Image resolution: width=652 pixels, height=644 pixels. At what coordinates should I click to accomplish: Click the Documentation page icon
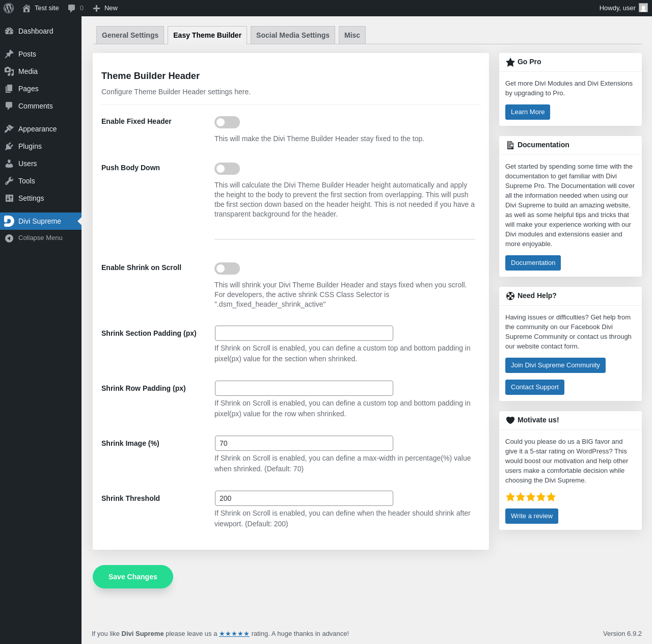point(510,145)
